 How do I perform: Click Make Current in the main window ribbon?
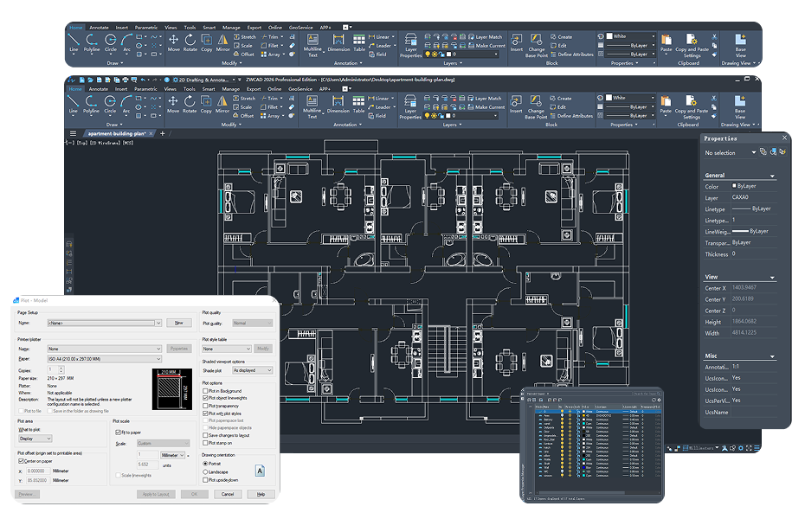point(486,107)
